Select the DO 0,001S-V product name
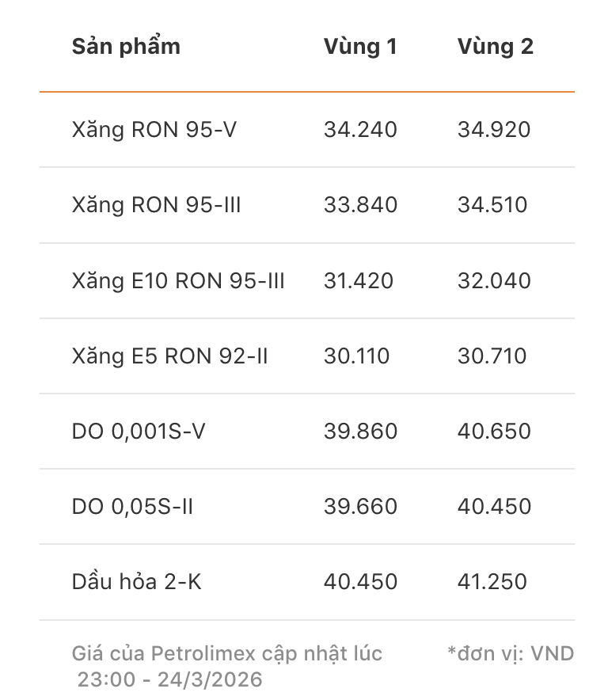 click(x=139, y=432)
